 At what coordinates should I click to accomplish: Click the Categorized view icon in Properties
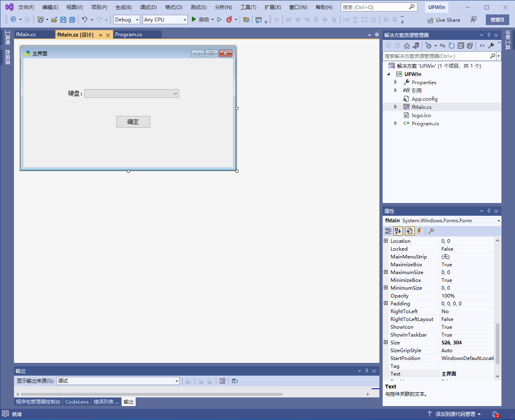(x=388, y=231)
